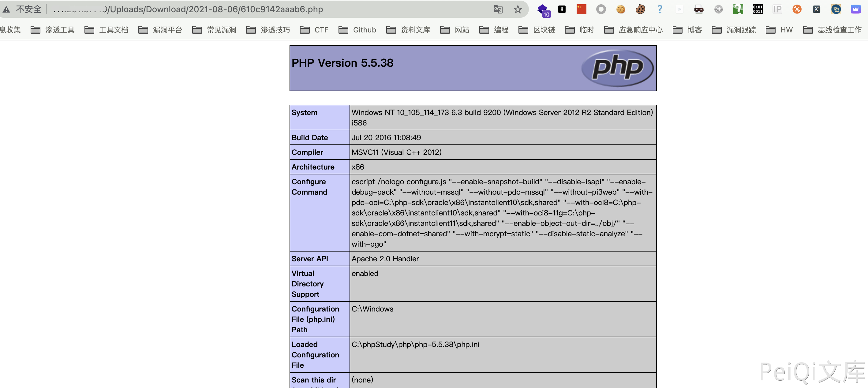Click the blue question mark extension icon
The image size is (868, 388).
(x=660, y=9)
